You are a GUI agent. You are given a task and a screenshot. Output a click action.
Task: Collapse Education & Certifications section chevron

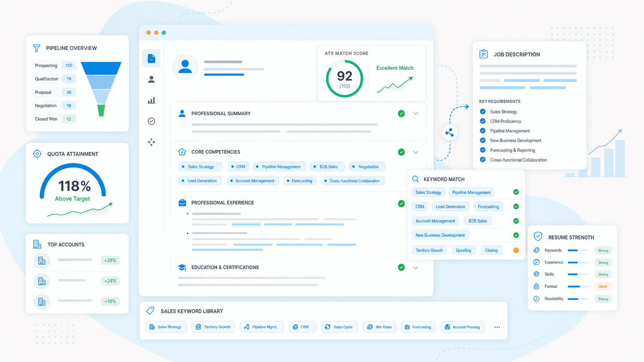tap(415, 268)
